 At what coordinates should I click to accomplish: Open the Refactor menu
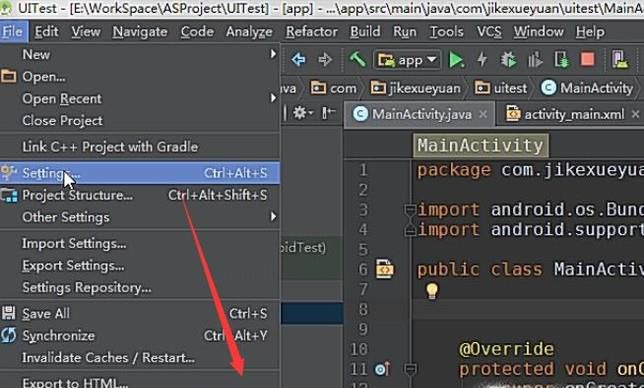point(312,32)
